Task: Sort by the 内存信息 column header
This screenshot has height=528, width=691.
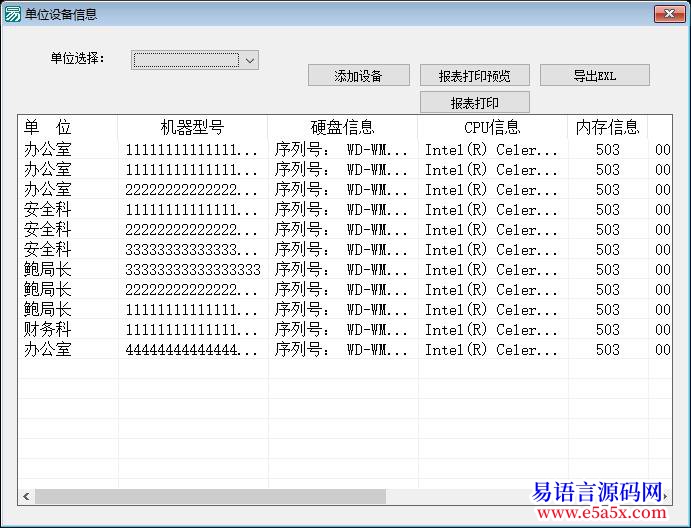Action: pos(607,127)
